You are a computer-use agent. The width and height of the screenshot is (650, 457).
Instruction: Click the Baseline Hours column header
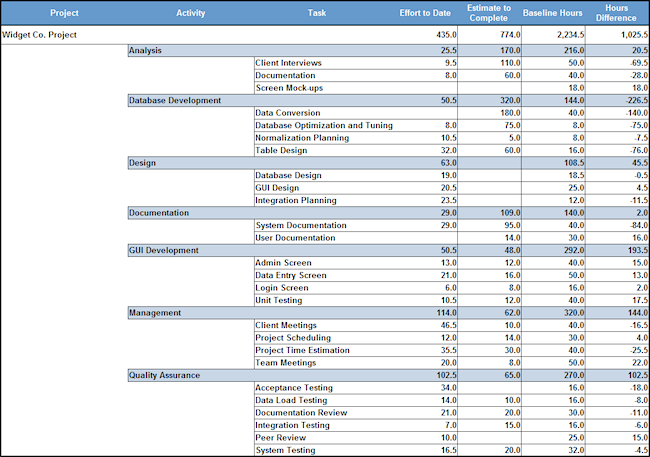pyautogui.click(x=553, y=13)
